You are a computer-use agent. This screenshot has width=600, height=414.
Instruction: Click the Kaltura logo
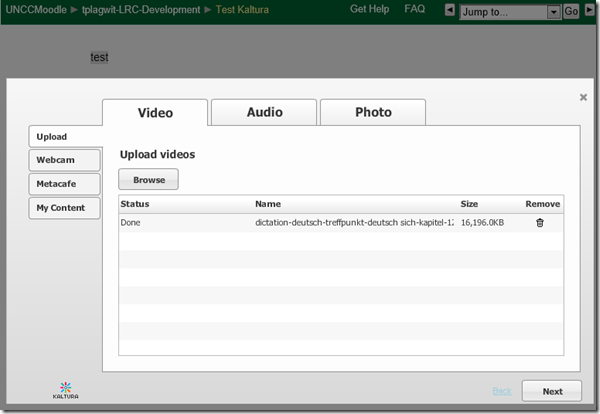click(x=65, y=389)
